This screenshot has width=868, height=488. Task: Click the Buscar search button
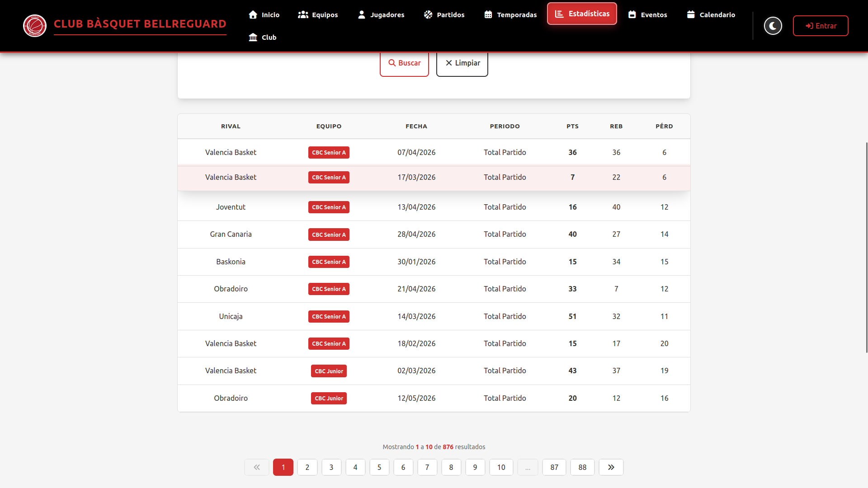pyautogui.click(x=404, y=63)
